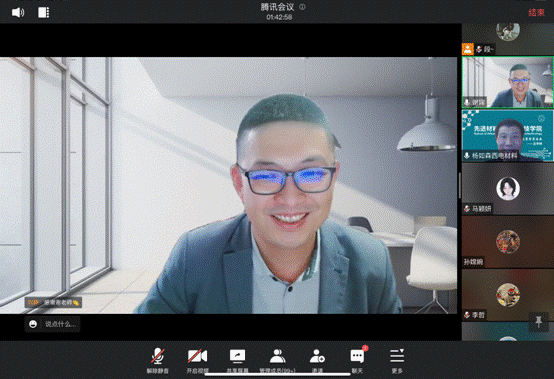Click the orange host badge icon near 段~
This screenshot has height=379, width=554.
pyautogui.click(x=468, y=49)
